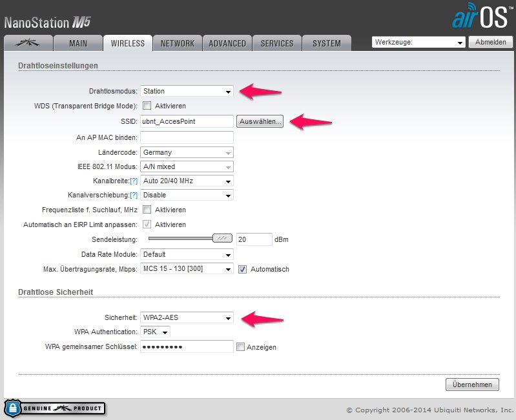
Task: Open the Max. Übertragungsrate MCS 15 dropdown
Action: [x=187, y=268]
